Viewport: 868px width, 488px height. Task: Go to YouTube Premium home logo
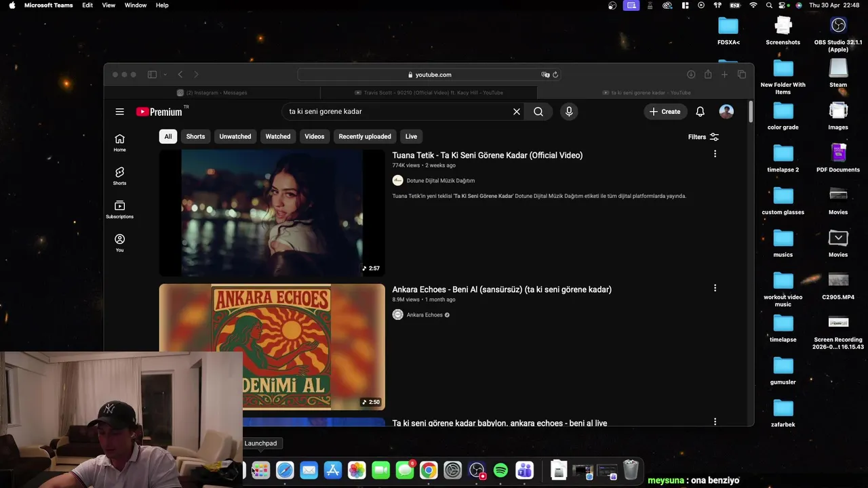(x=159, y=112)
